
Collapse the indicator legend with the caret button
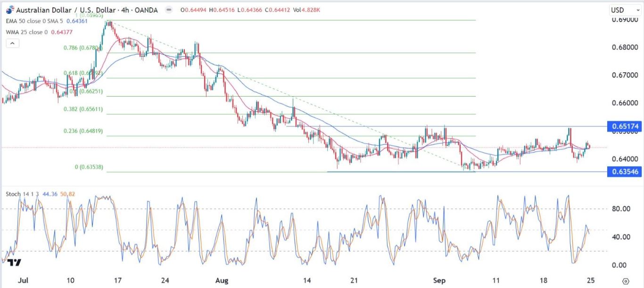(12, 43)
